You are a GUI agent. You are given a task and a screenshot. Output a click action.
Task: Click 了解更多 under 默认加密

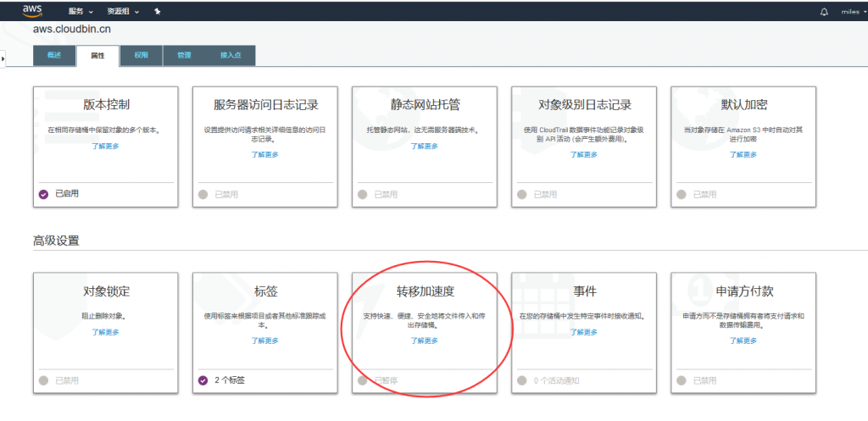tap(743, 154)
